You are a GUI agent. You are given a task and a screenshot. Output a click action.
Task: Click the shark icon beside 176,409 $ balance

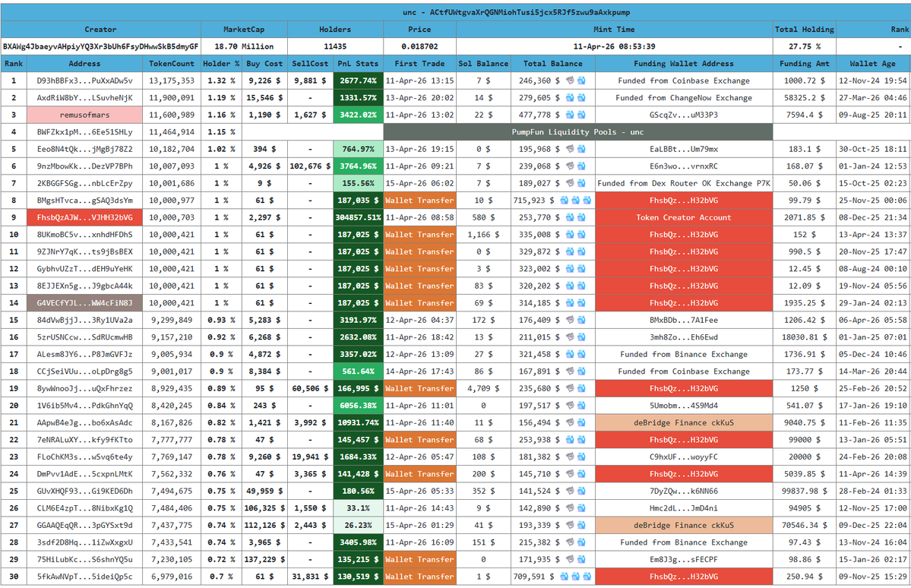pos(570,320)
